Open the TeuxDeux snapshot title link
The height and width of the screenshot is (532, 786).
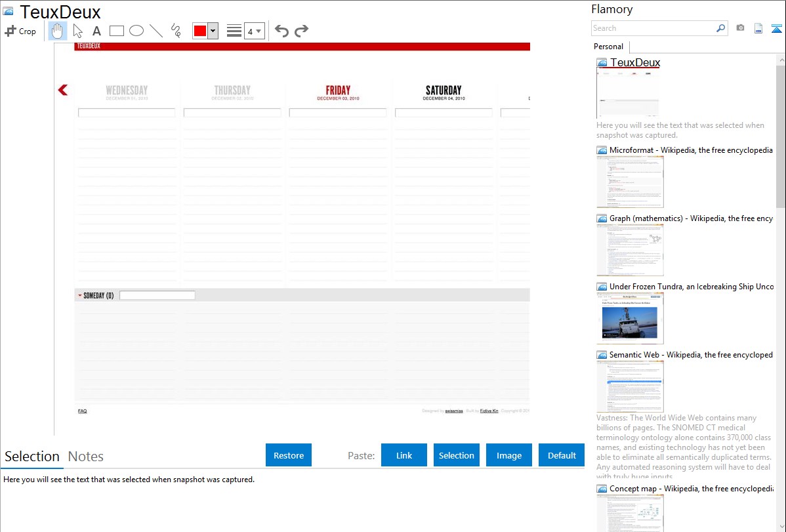[x=634, y=63]
